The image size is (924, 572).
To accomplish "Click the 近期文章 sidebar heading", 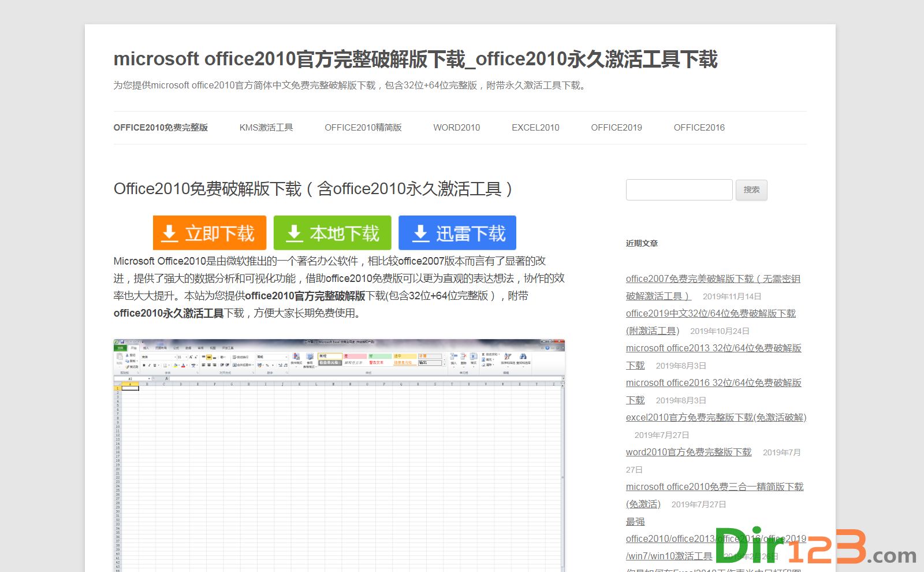I will (x=642, y=243).
